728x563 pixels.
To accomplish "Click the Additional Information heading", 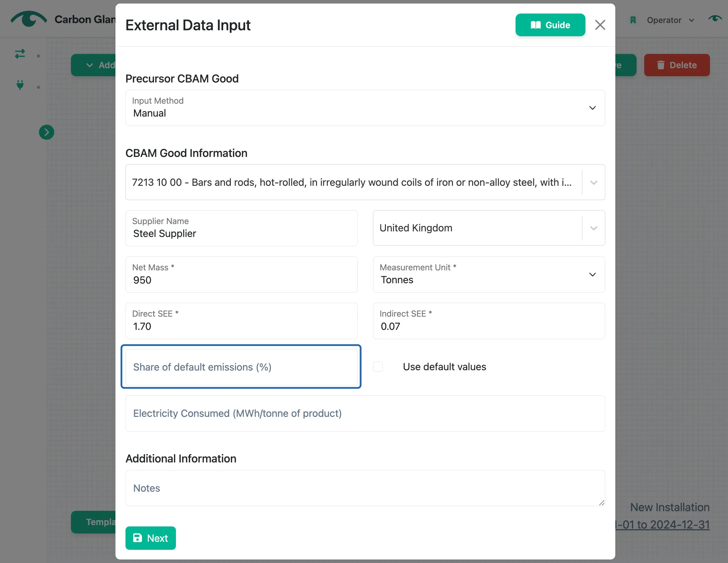I will tap(181, 459).
